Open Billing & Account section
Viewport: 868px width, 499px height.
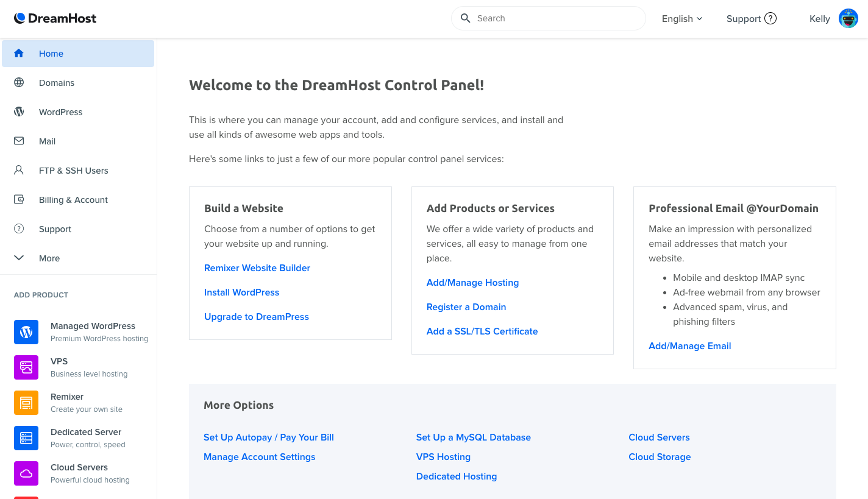pos(78,199)
